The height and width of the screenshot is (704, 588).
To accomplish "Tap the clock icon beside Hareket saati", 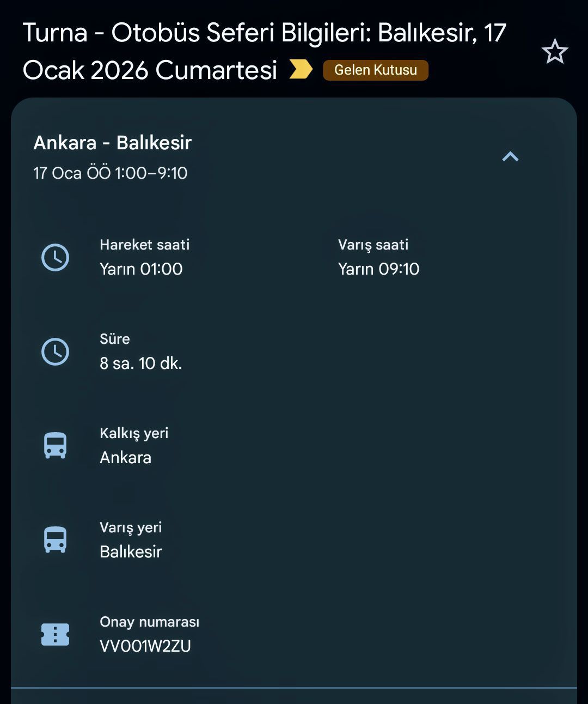I will [56, 257].
